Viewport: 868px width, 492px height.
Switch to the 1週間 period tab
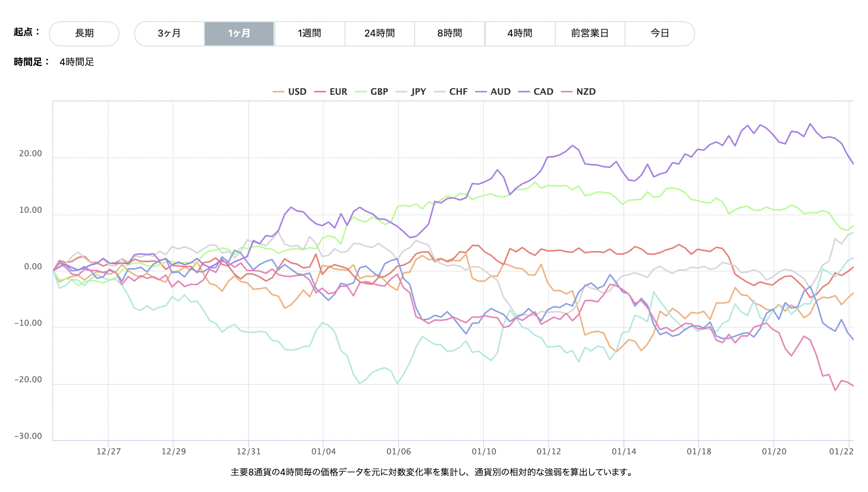tap(309, 33)
